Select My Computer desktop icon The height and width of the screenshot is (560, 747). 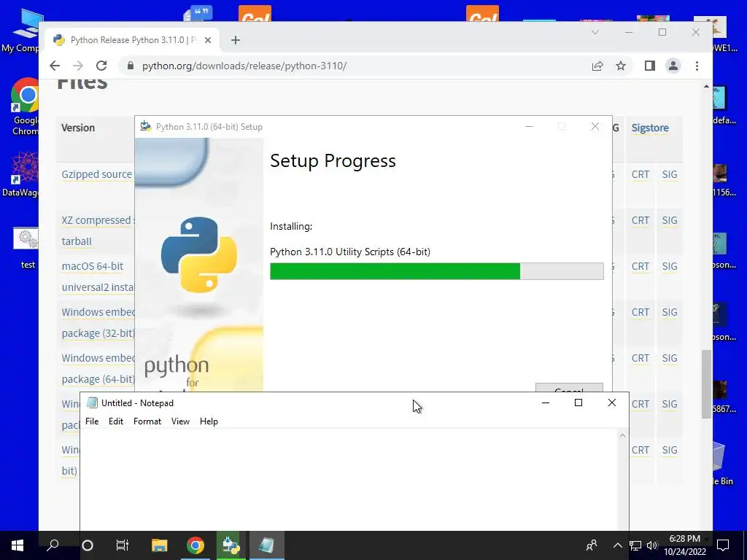point(23,31)
